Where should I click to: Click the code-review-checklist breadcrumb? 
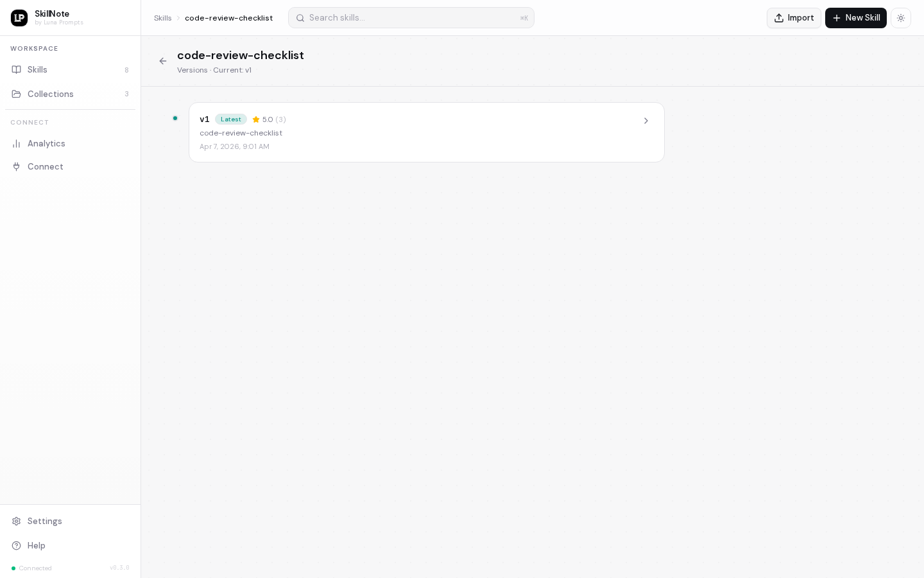click(228, 18)
